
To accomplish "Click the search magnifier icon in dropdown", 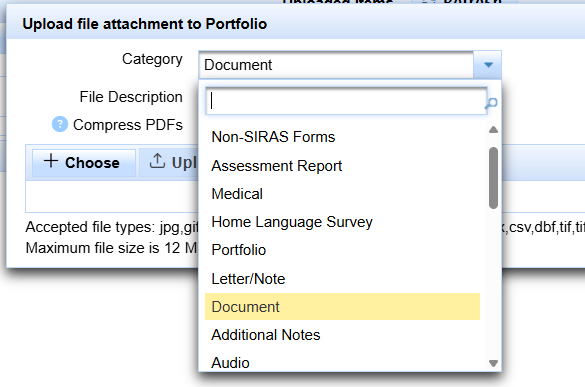I will pos(492,103).
